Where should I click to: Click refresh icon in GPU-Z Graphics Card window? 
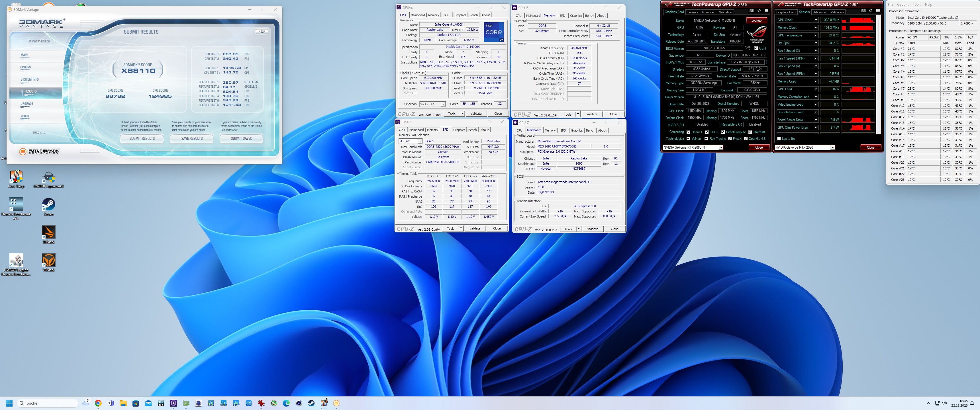(x=759, y=11)
